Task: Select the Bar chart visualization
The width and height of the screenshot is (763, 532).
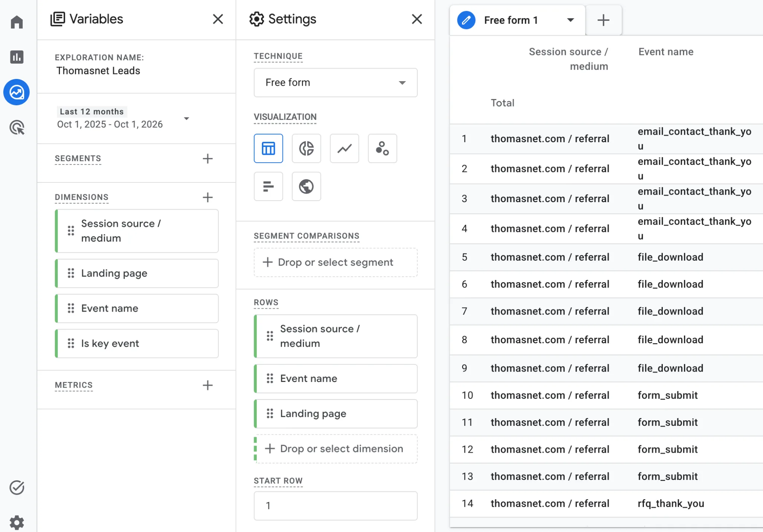Action: click(x=268, y=186)
